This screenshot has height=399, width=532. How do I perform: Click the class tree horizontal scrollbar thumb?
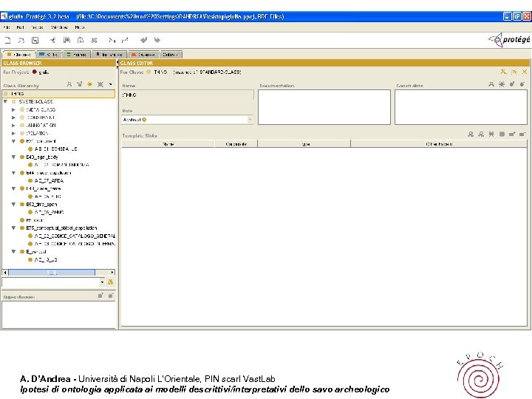pos(52,273)
